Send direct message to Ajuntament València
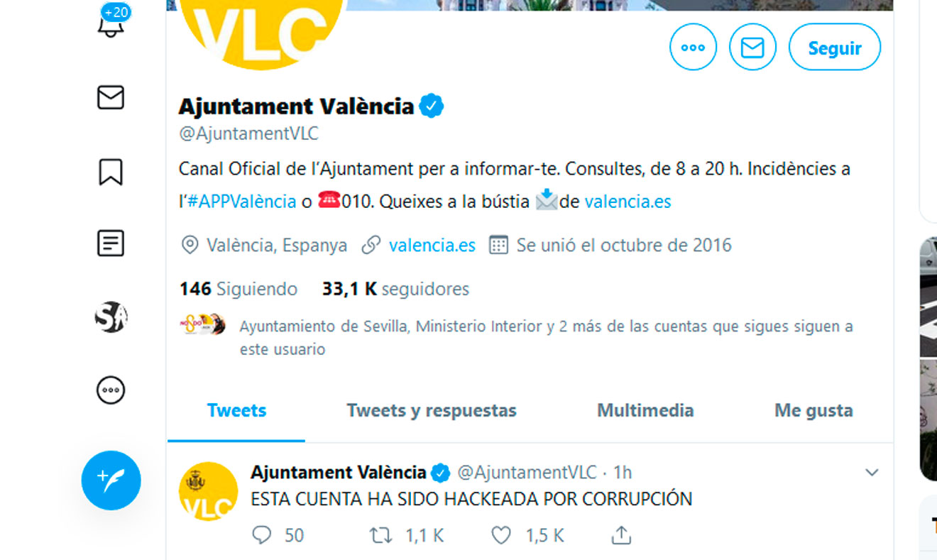This screenshot has height=560, width=937. [x=752, y=48]
